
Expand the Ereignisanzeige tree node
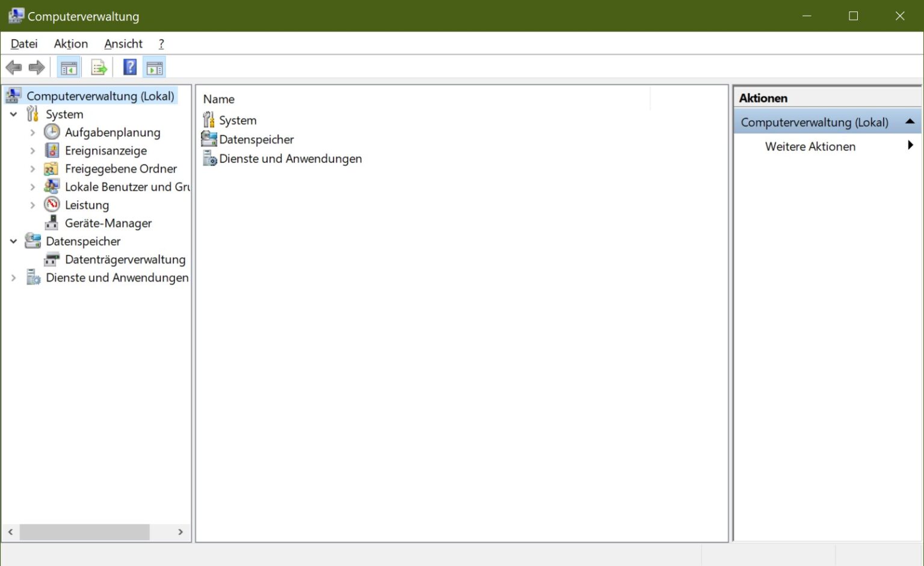click(32, 150)
